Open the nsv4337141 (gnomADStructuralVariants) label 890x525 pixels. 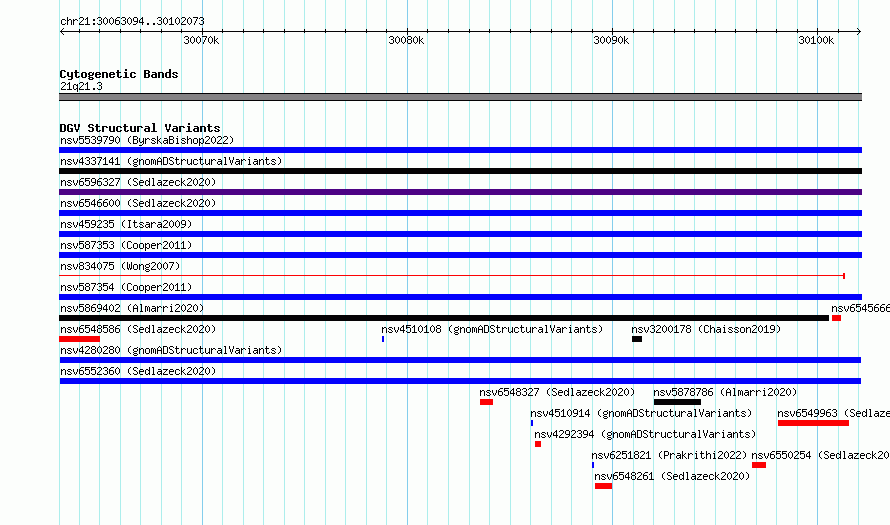[x=171, y=161]
